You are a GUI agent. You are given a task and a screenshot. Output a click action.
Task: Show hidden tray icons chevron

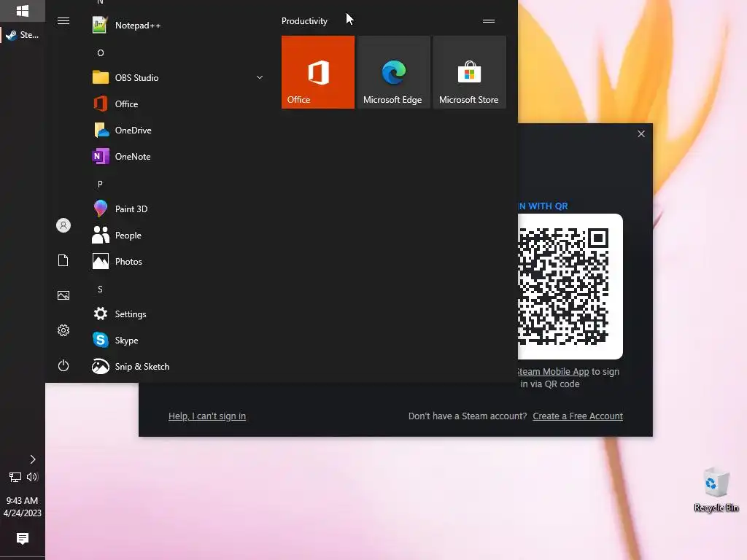32,459
